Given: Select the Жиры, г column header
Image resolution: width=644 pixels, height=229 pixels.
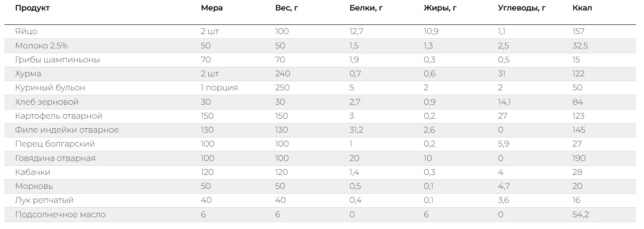Looking at the screenshot, I should (x=440, y=8).
